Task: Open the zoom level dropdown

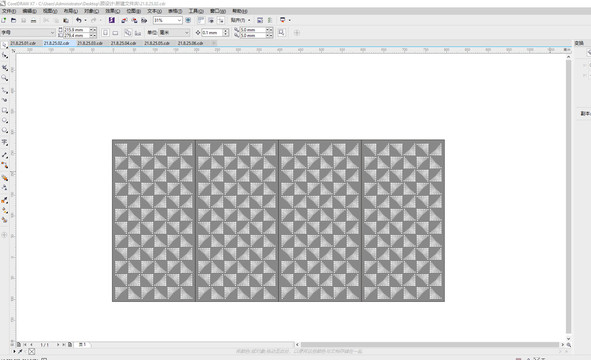Action: point(179,20)
